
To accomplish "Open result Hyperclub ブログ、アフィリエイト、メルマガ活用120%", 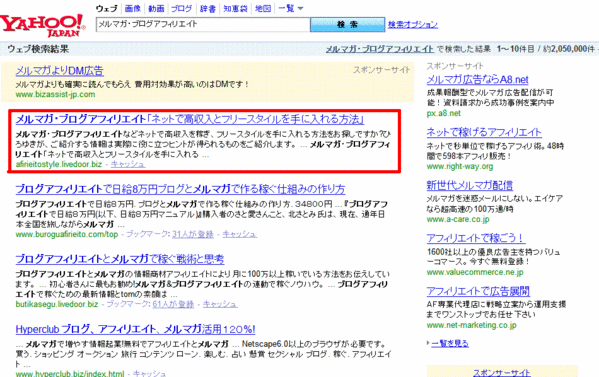I will click(x=135, y=329).
